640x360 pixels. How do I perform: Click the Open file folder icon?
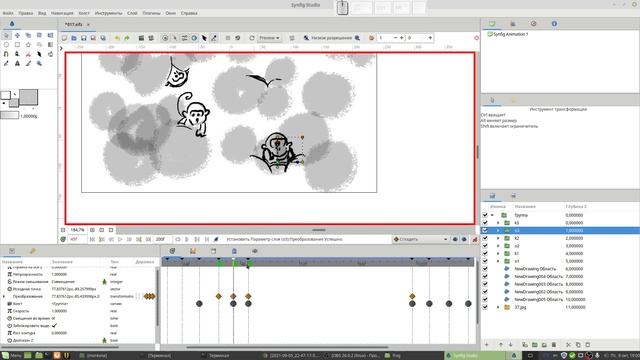(74, 38)
